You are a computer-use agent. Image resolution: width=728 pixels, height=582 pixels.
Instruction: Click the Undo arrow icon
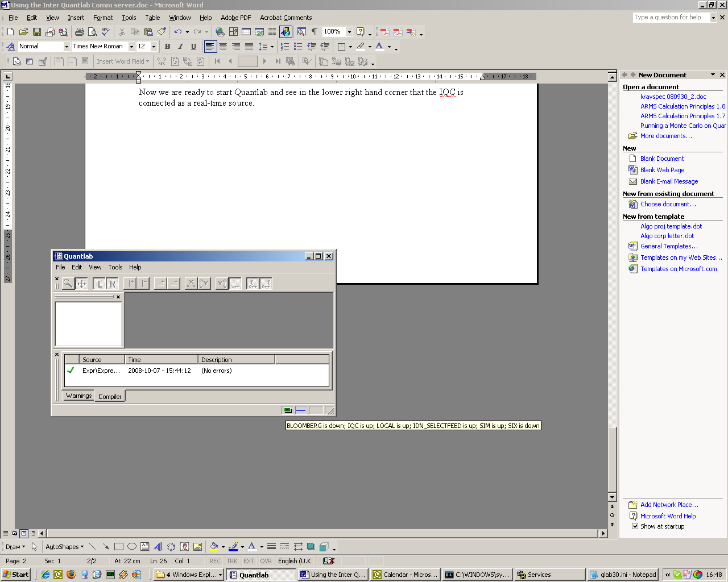178,32
